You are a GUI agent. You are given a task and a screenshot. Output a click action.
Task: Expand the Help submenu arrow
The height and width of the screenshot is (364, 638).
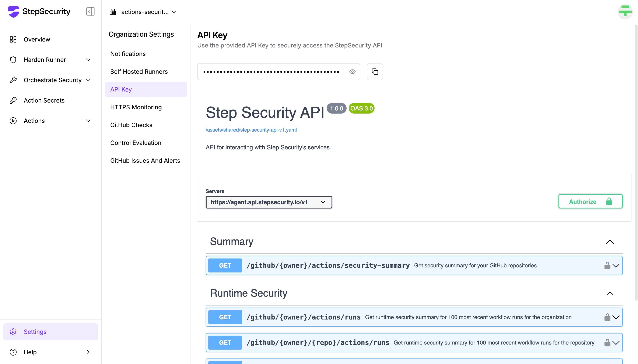tap(88, 352)
